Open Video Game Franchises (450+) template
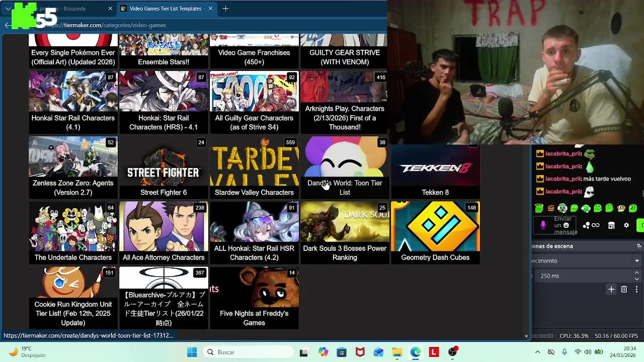This screenshot has width=644, height=362. [x=254, y=51]
